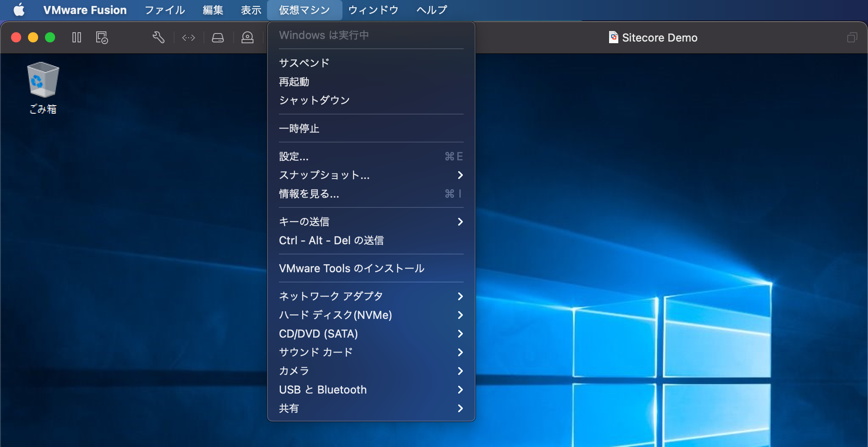The image size is (868, 447).
Task: Close the 仮想マシン menu bar item
Action: pyautogui.click(x=304, y=10)
